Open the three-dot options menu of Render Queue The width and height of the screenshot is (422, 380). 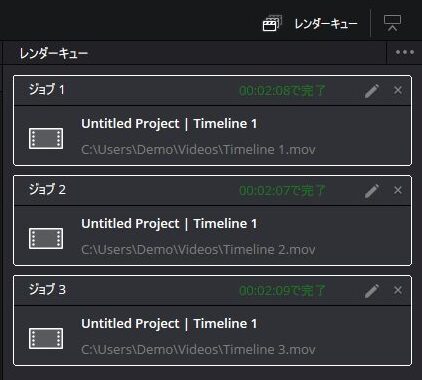tap(405, 52)
